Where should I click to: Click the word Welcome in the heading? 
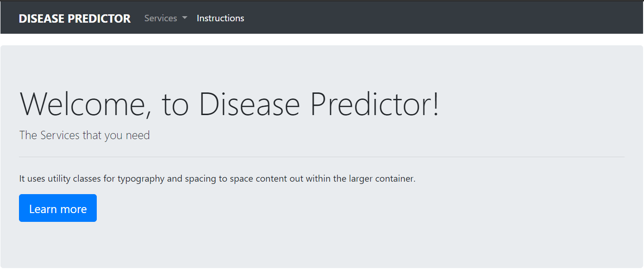pyautogui.click(x=83, y=104)
